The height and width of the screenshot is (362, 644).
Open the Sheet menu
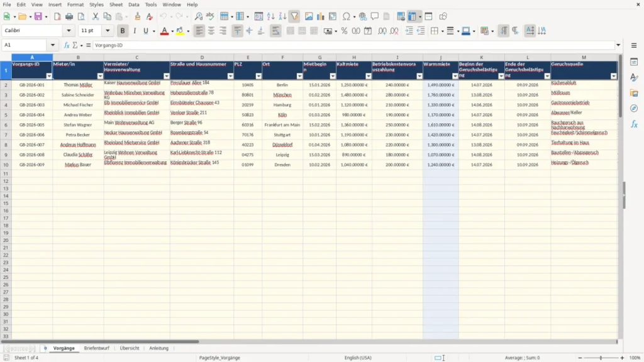click(116, 4)
